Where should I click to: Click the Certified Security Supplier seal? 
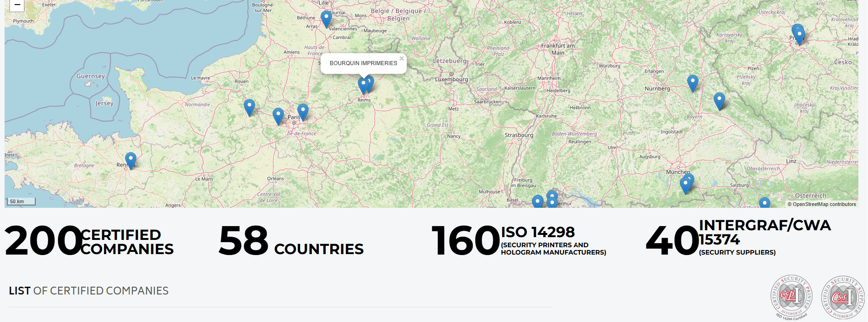(x=842, y=298)
